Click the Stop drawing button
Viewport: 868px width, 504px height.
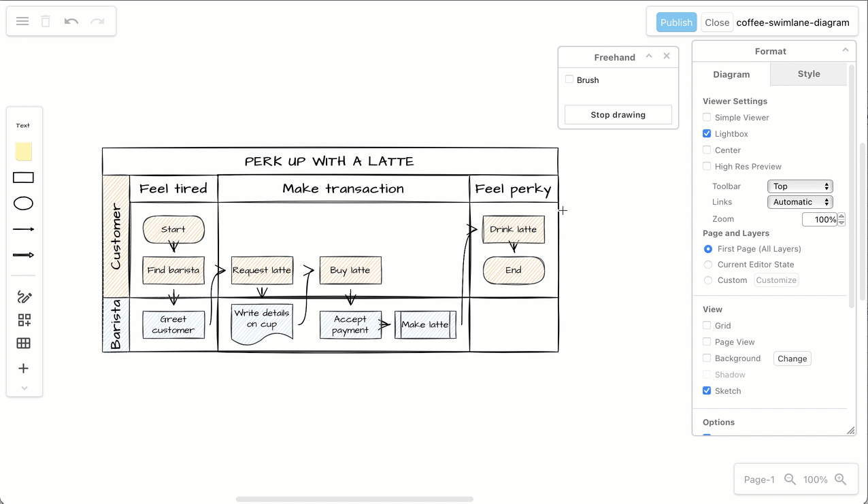[x=618, y=114]
